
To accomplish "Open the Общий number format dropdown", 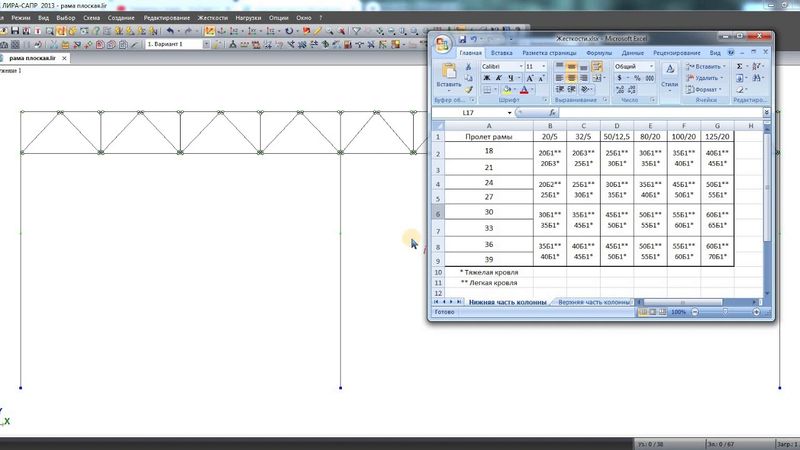I will [x=652, y=66].
